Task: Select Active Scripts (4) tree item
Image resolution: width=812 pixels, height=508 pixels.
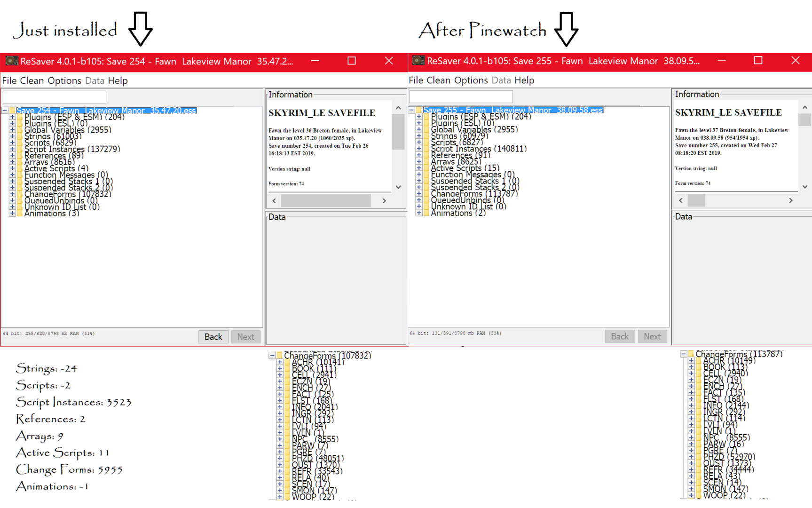Action: (56, 168)
